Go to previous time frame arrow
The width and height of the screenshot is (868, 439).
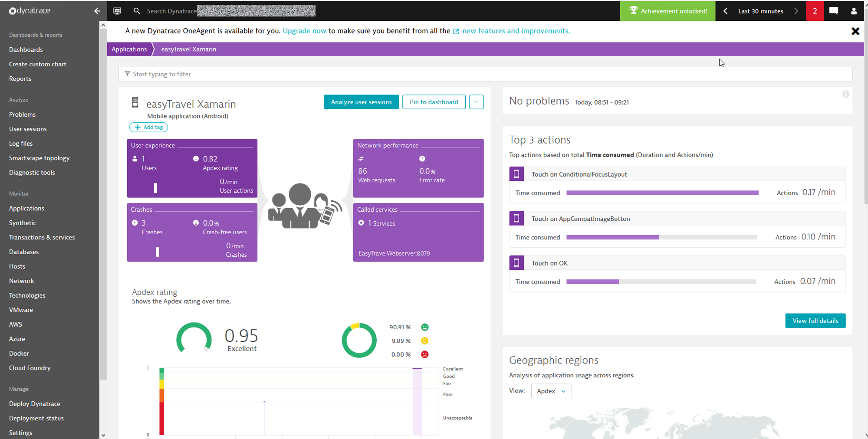point(725,11)
